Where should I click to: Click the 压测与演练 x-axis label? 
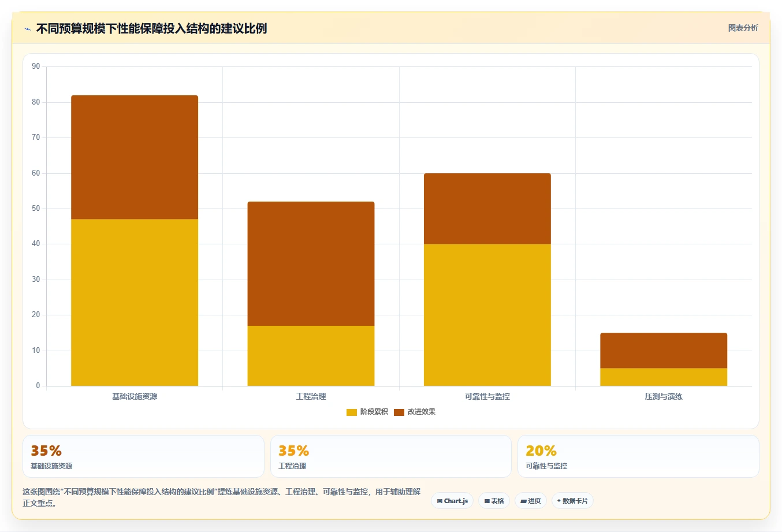click(x=664, y=396)
